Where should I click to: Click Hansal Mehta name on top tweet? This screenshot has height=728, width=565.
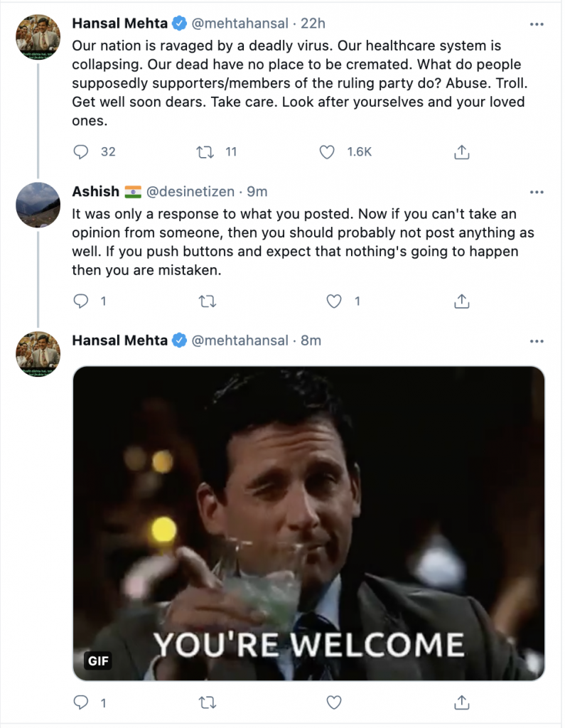click(x=120, y=24)
